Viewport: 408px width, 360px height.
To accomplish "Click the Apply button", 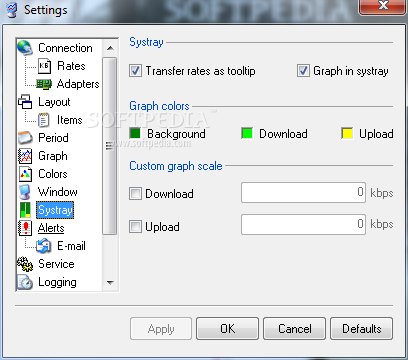I will pyautogui.click(x=161, y=329).
